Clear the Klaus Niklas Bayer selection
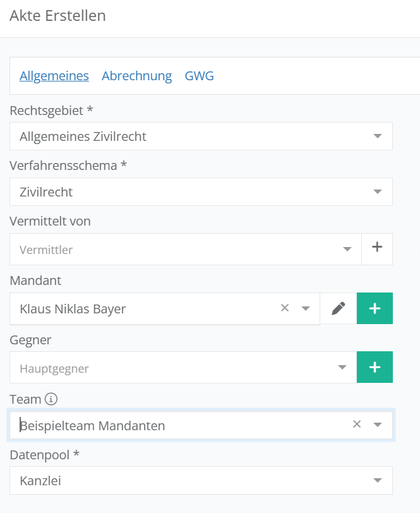Image resolution: width=420 pixels, height=513 pixels. click(x=285, y=308)
